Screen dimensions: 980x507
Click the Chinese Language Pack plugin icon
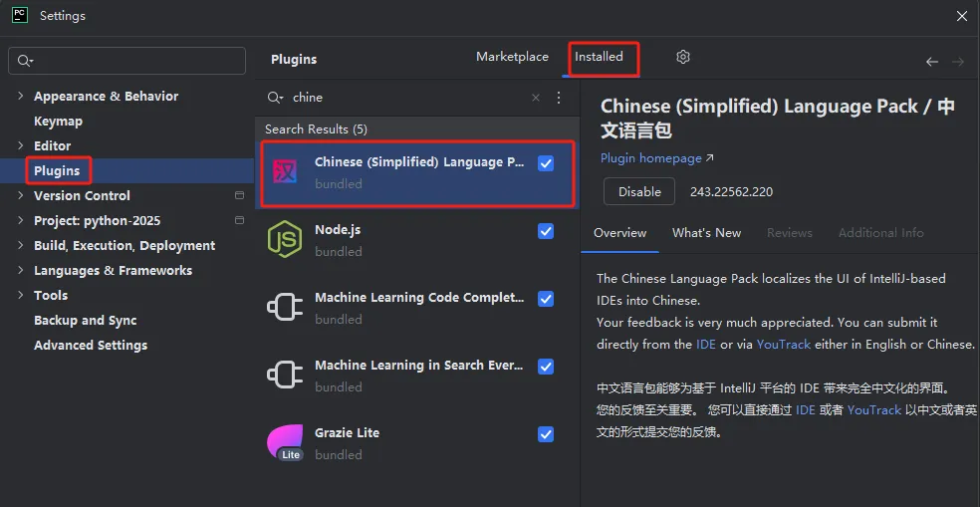[x=285, y=171]
